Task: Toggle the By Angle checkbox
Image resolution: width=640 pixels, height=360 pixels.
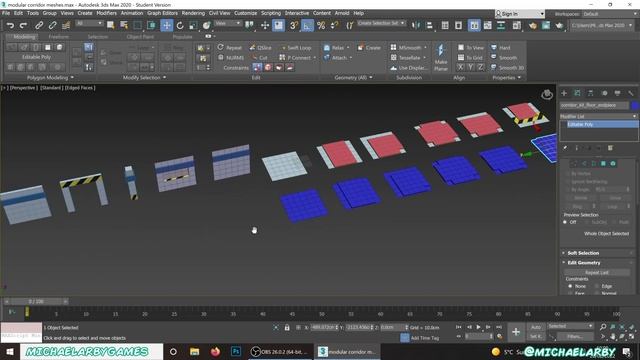Action: [x=567, y=189]
